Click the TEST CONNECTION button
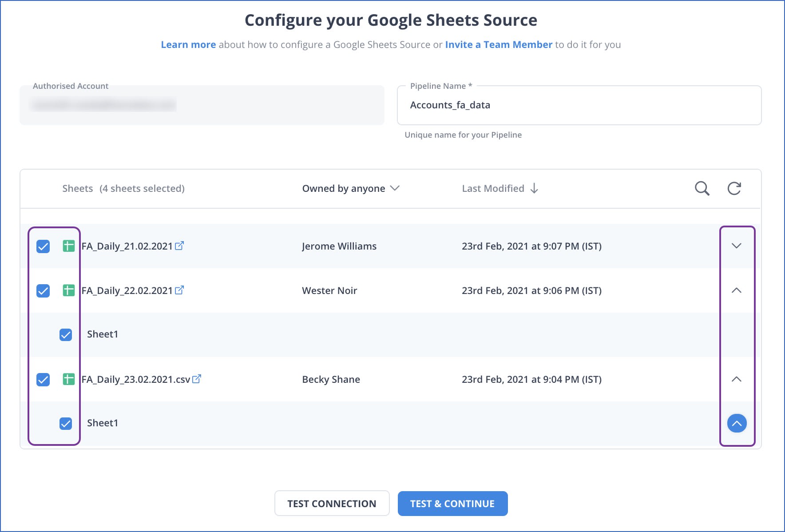The height and width of the screenshot is (532, 785). (332, 503)
